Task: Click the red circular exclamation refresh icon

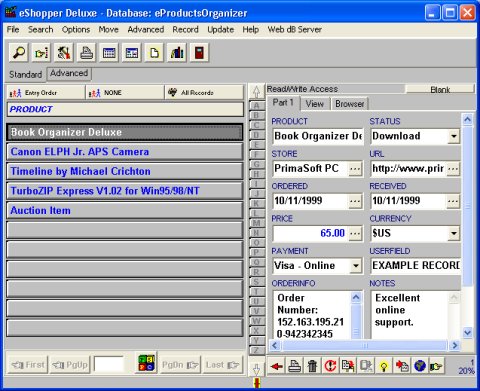Action: click(x=330, y=366)
